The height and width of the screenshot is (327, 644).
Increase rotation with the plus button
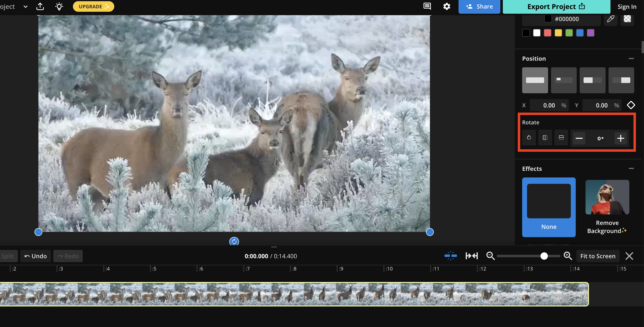click(621, 138)
